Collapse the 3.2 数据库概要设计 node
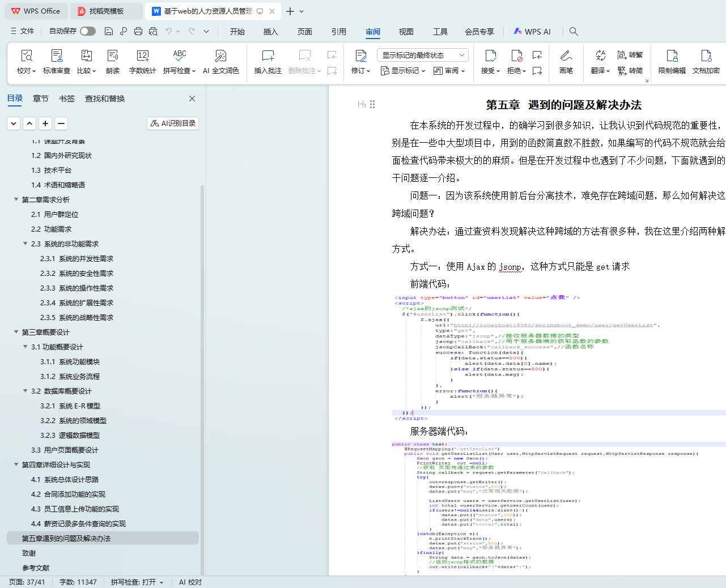This screenshot has width=726, height=588. click(26, 391)
